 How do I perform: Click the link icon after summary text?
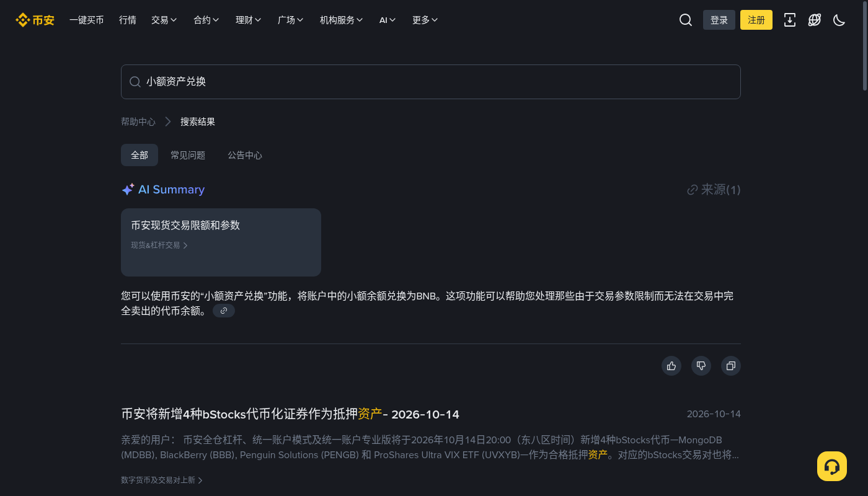(x=224, y=311)
